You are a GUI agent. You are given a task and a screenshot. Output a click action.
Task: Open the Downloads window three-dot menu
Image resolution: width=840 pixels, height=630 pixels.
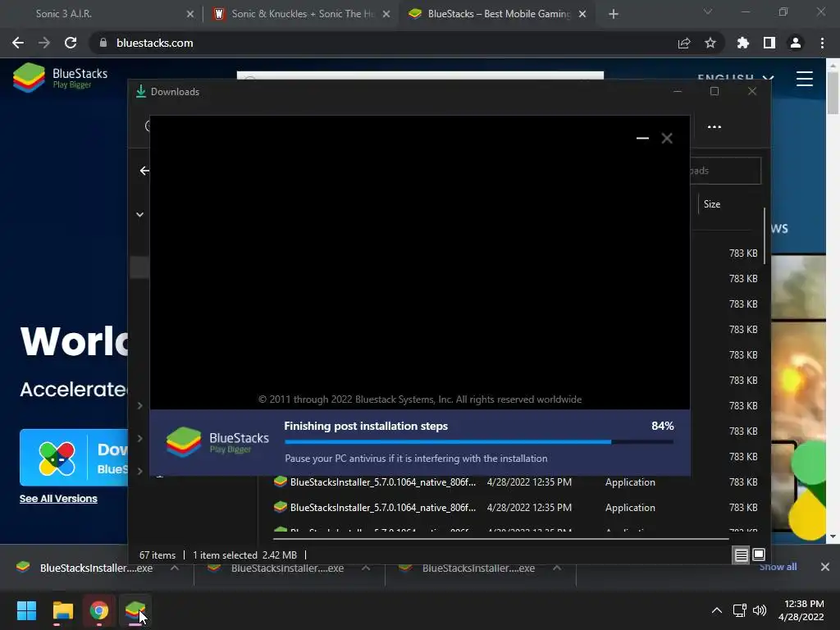(714, 127)
